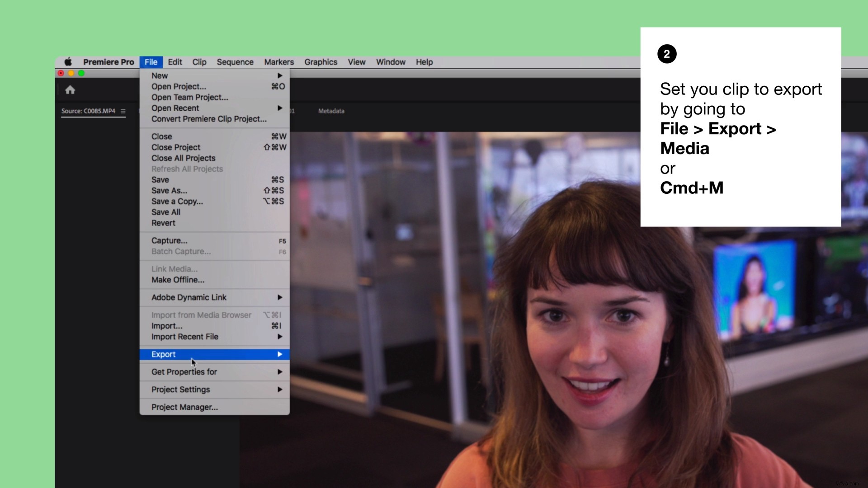Click the Home icon in the toolbar
868x488 pixels.
point(70,89)
